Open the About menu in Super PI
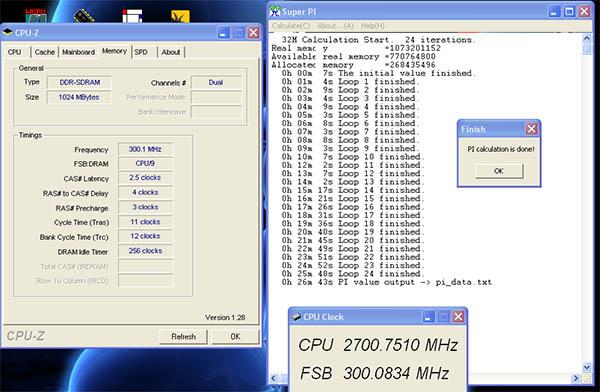This screenshot has width=600, height=392. tap(336, 26)
